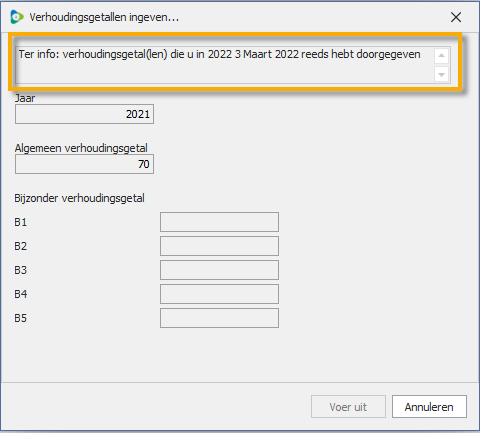Focus the B5 input field
Viewport: 480px width, 433px height.
coord(219,318)
